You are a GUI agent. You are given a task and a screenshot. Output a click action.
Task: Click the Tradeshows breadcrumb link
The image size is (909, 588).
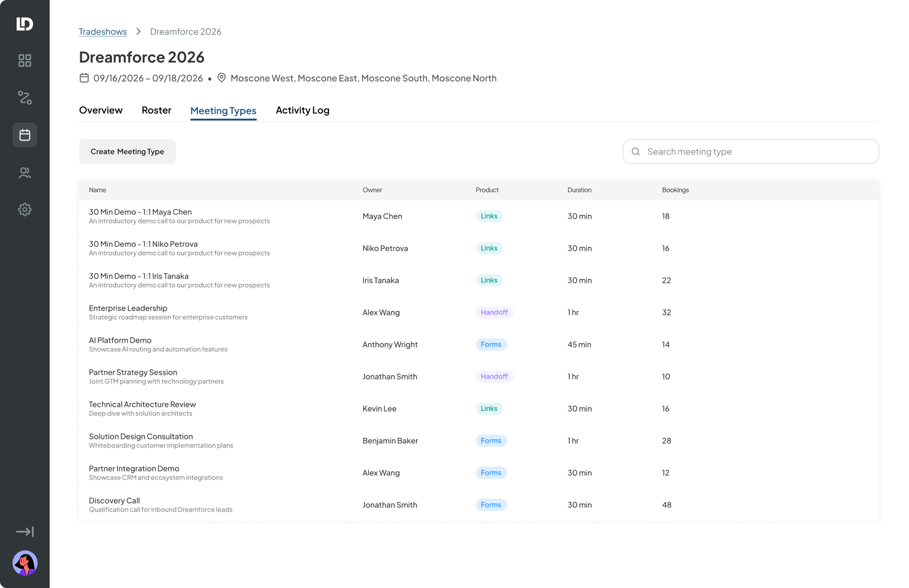[103, 32]
